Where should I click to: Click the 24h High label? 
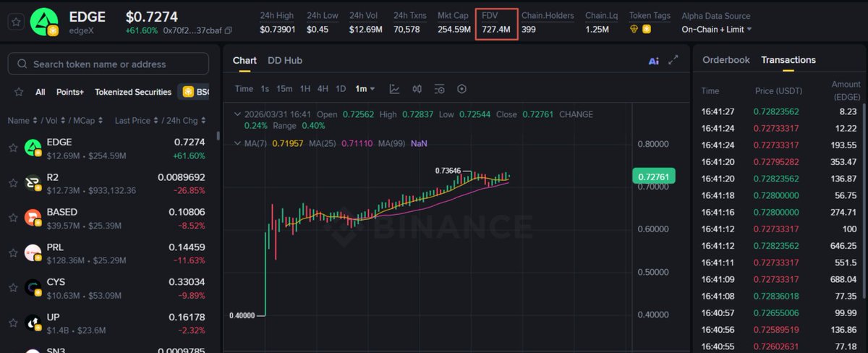click(276, 16)
